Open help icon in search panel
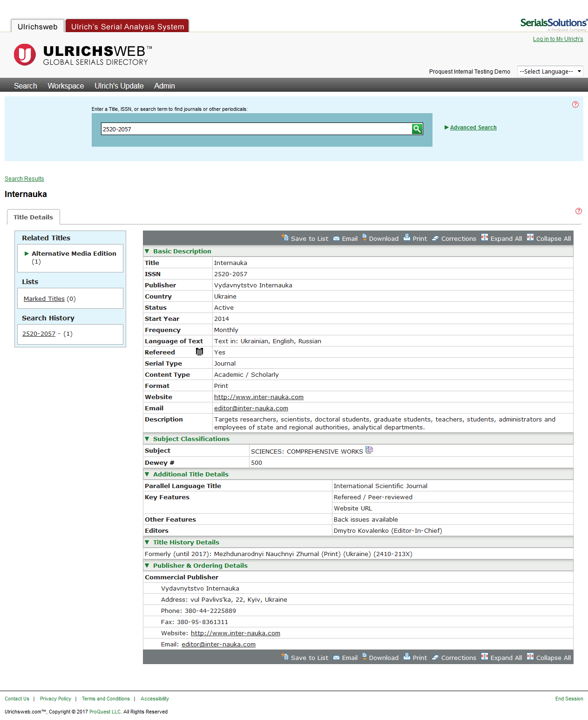Image resolution: width=588 pixels, height=720 pixels. pyautogui.click(x=575, y=104)
